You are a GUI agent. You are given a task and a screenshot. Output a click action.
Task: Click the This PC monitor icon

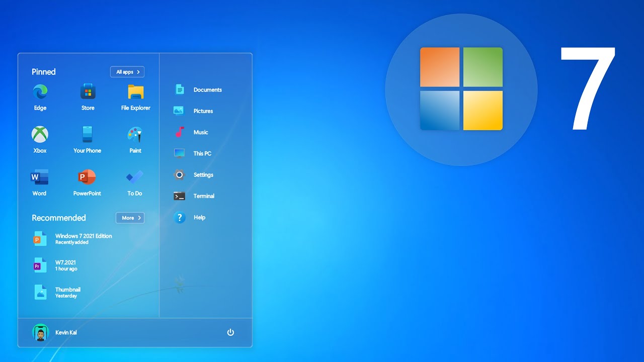[x=180, y=153]
